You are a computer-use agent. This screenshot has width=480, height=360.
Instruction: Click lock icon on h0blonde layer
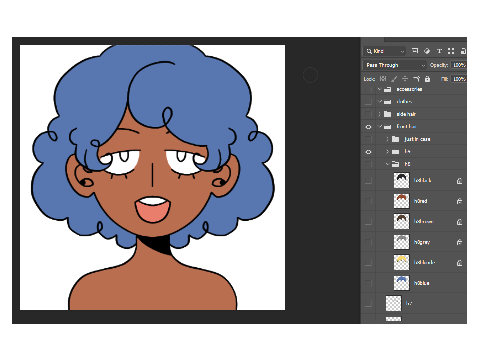coord(459,263)
